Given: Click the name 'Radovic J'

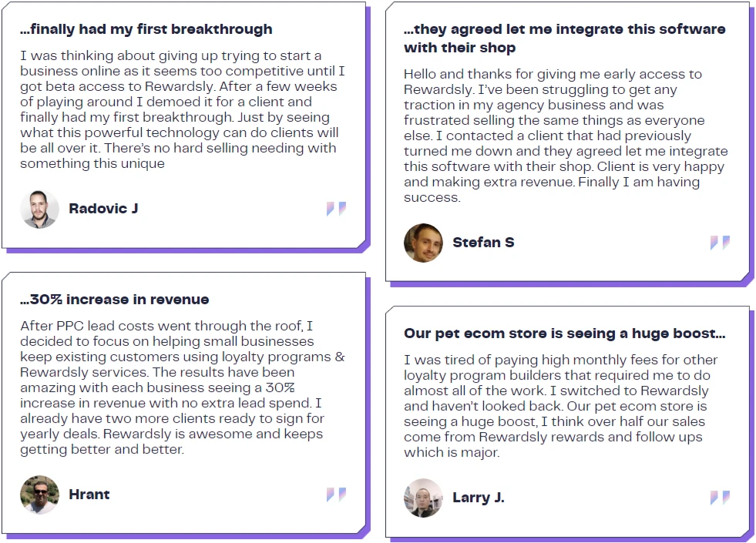Looking at the screenshot, I should click(103, 209).
